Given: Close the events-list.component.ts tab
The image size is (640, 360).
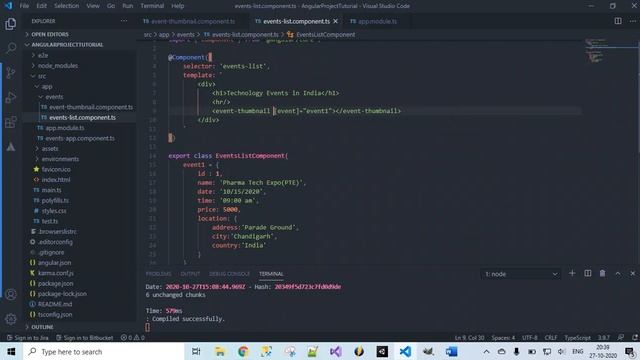Looking at the screenshot, I should pos(336,21).
